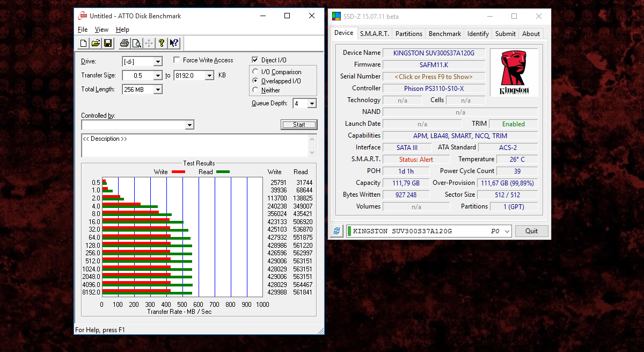This screenshot has width=644, height=352.
Task: Open the View menu in ATTO
Action: pyautogui.click(x=101, y=30)
